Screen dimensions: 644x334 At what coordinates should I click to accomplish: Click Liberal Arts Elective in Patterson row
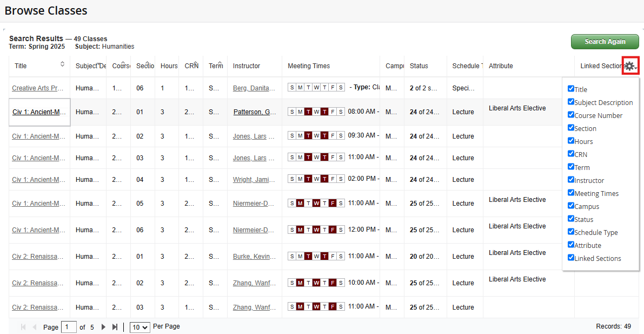point(517,108)
